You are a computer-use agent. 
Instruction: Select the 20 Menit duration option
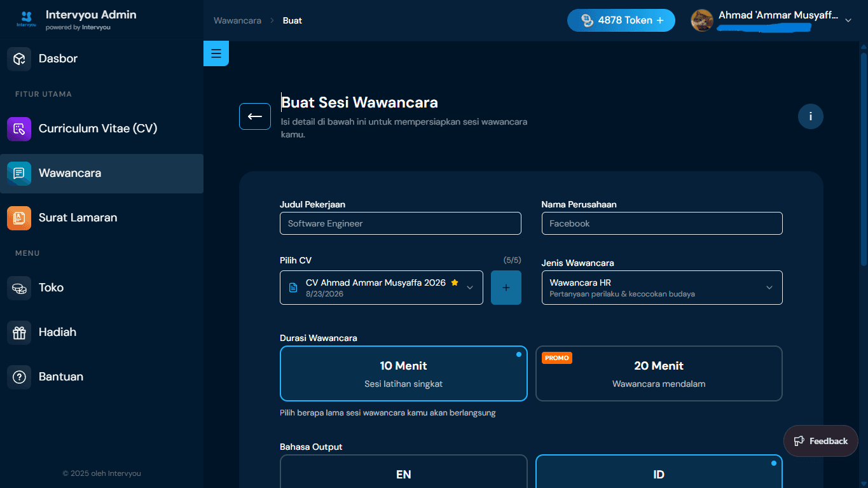pos(659,373)
